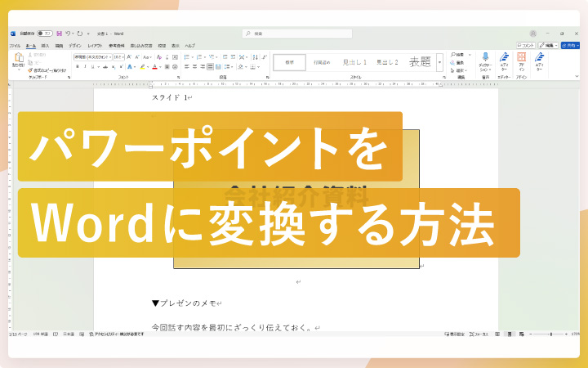The width and height of the screenshot is (588, 368).
Task: Switch to the 参考資料 ribbon tab
Action: [x=116, y=46]
